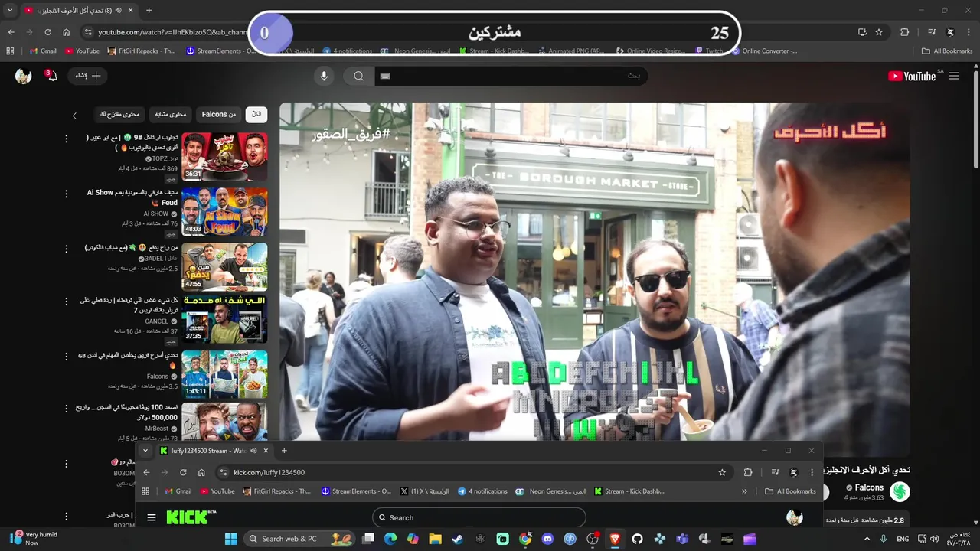Open the Ai Show Feud video thumbnail
Viewport: 980px width, 551px height.
224,212
